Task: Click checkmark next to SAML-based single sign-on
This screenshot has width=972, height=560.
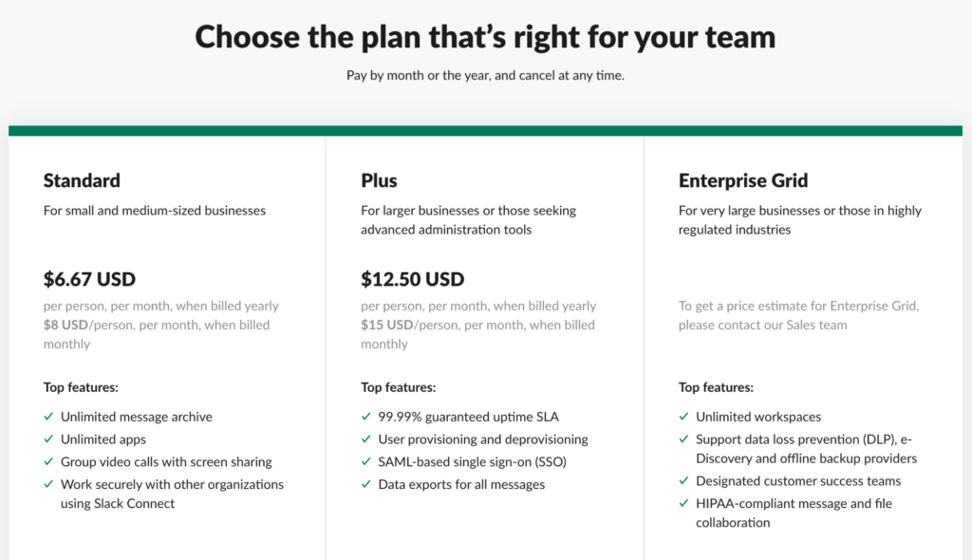Action: tap(365, 461)
